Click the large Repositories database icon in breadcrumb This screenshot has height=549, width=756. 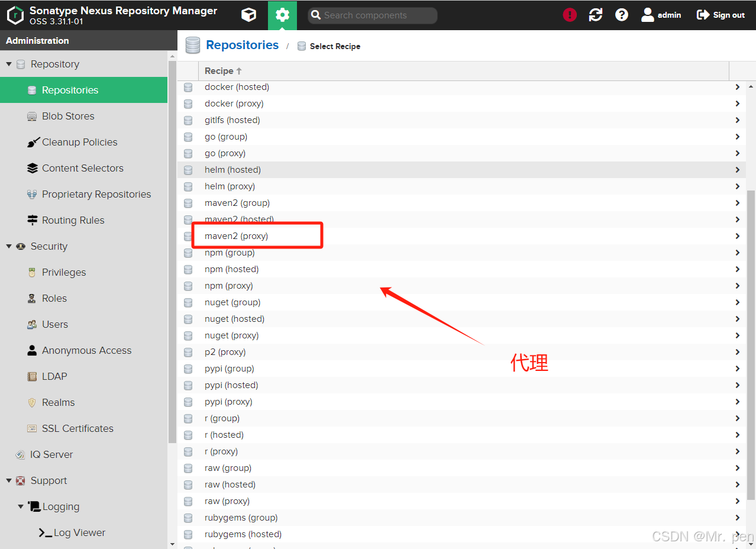192,46
